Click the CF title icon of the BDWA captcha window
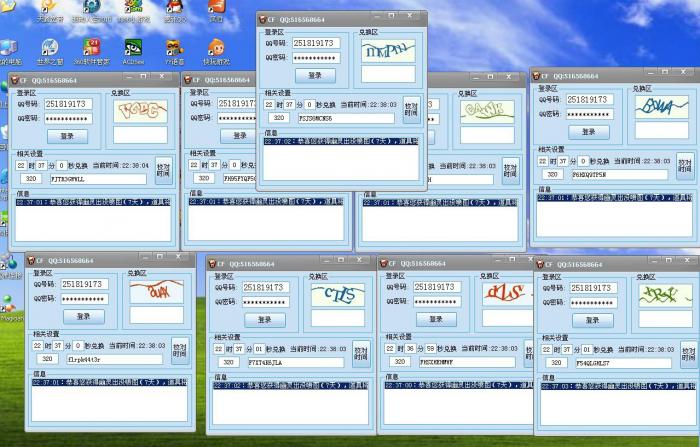 pyautogui.click(x=537, y=76)
